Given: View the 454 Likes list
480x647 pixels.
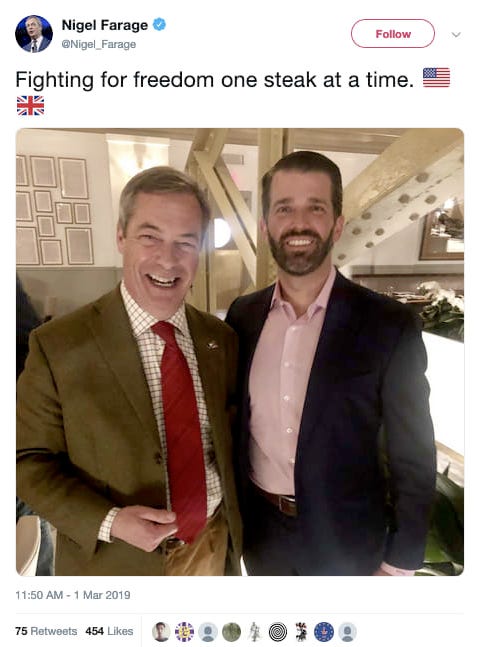Looking at the screenshot, I should click(x=109, y=631).
